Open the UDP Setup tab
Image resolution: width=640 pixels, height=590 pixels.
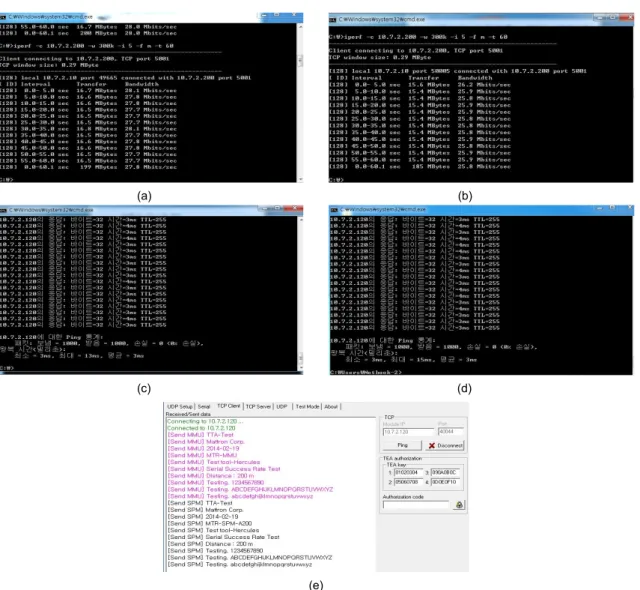pyautogui.click(x=180, y=407)
